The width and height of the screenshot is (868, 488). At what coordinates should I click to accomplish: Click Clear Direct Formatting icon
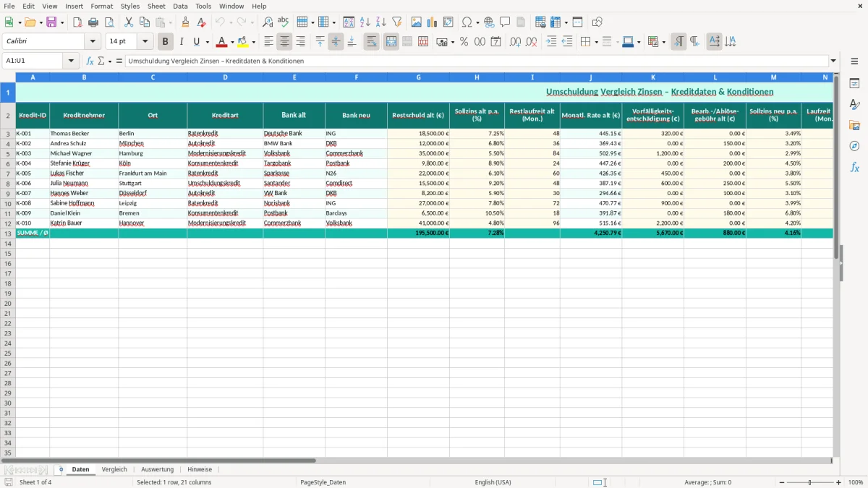click(x=202, y=22)
